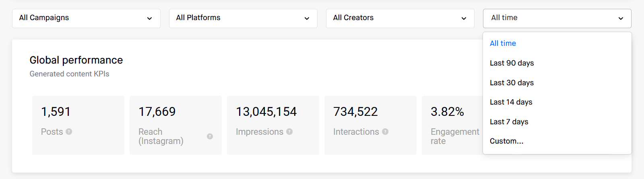The height and width of the screenshot is (179, 644).
Task: Select the highlighted All time option
Action: tap(503, 43)
